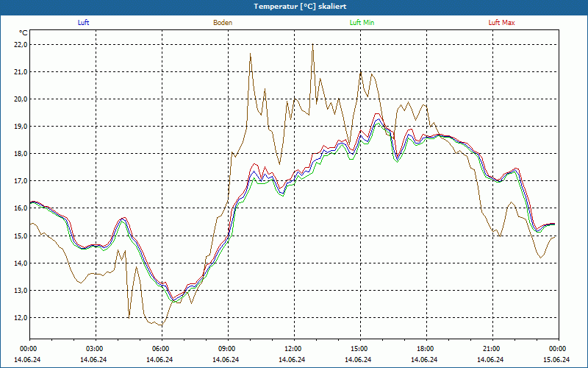Click the '18,0' y-axis value
The image size is (588, 368).
coord(21,154)
